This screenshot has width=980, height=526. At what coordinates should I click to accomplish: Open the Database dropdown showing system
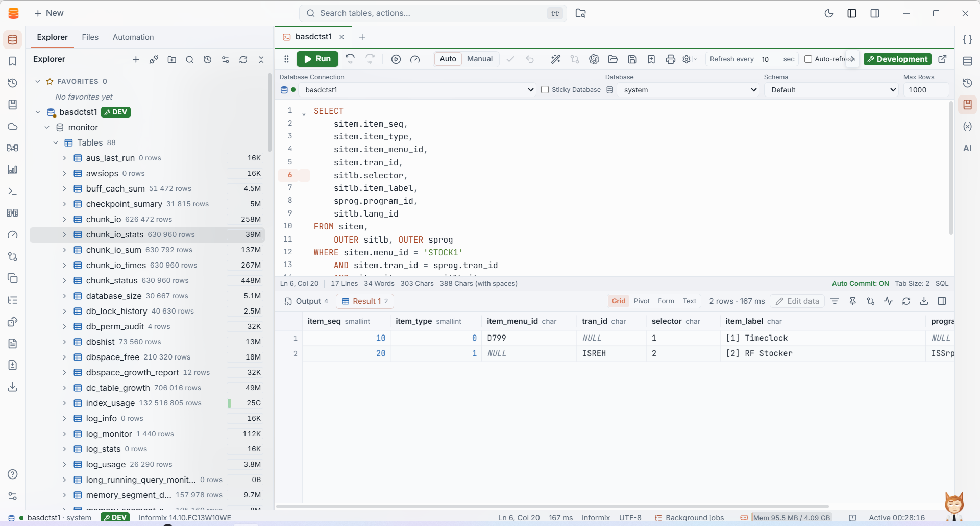tap(688, 90)
